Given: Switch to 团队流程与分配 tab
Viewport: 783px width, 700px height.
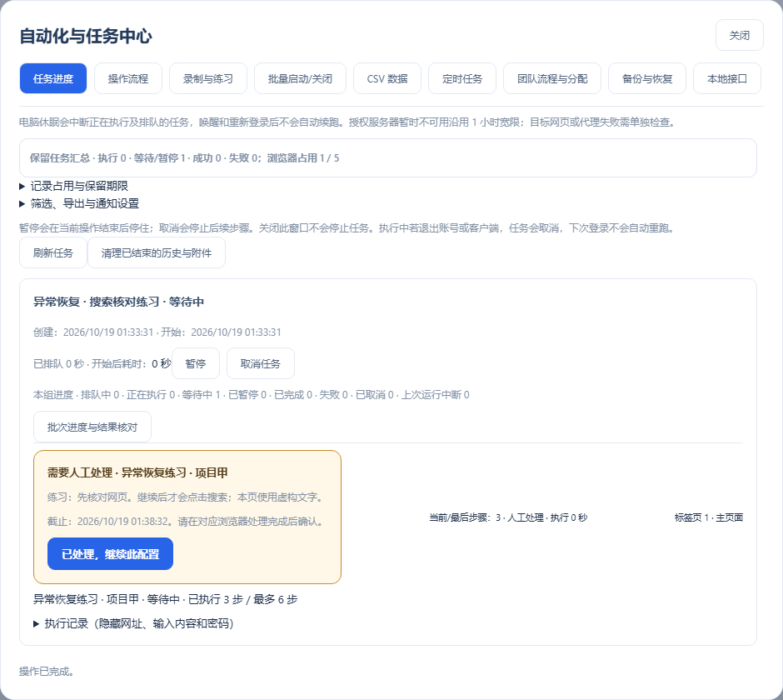Looking at the screenshot, I should pos(551,78).
